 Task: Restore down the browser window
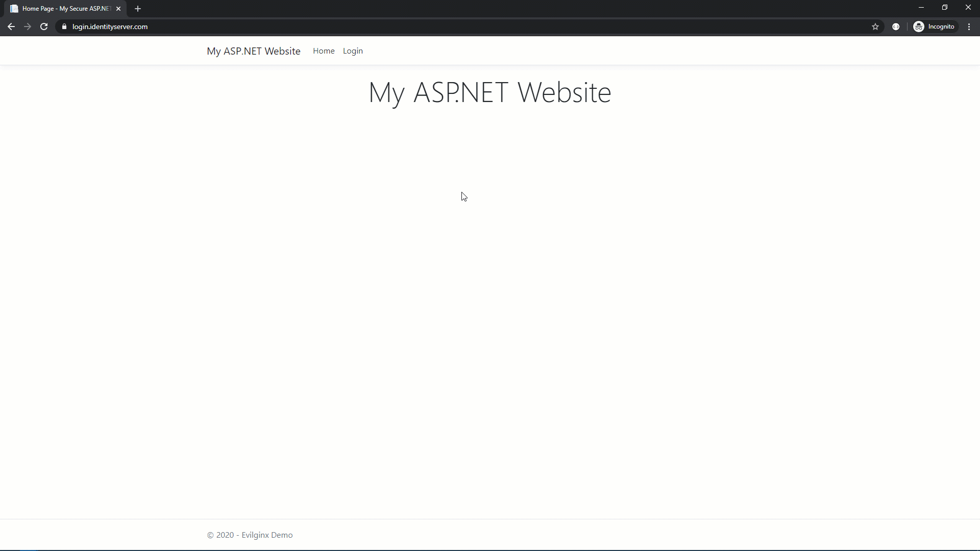(945, 8)
